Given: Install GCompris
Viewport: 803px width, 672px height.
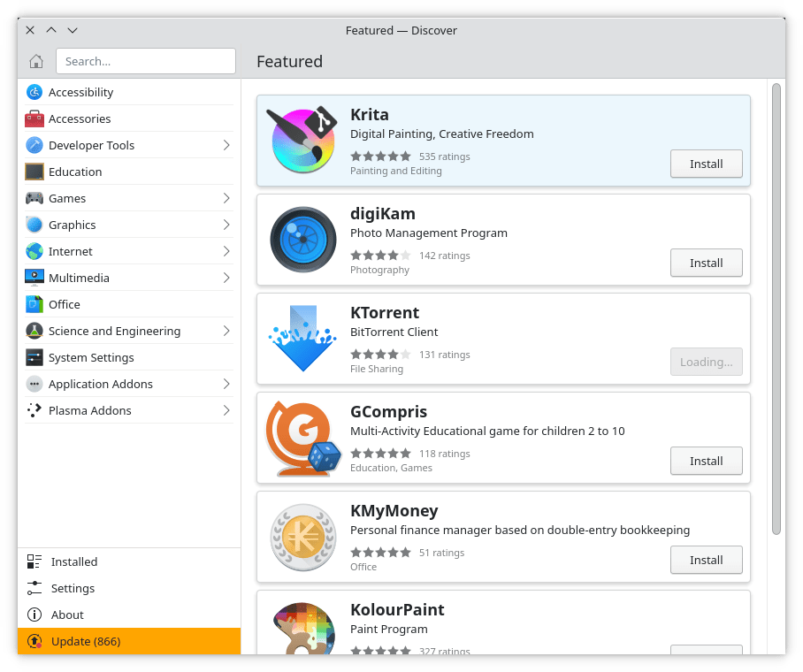Looking at the screenshot, I should (x=706, y=461).
